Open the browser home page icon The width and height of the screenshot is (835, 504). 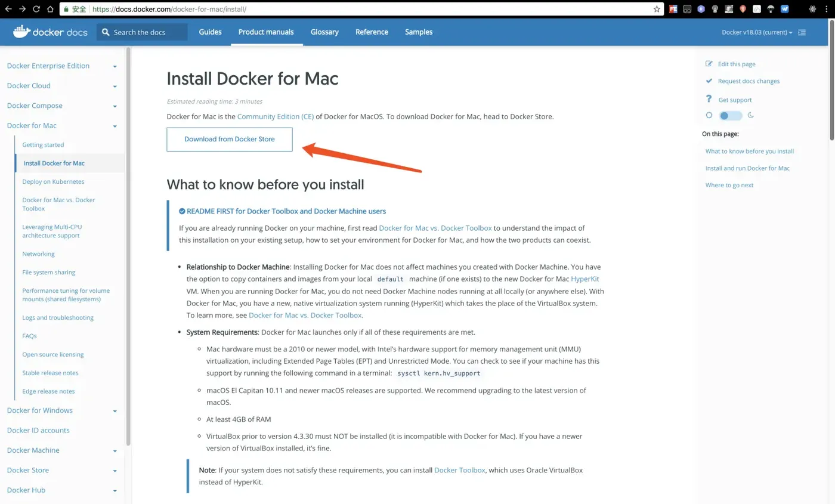click(x=51, y=9)
